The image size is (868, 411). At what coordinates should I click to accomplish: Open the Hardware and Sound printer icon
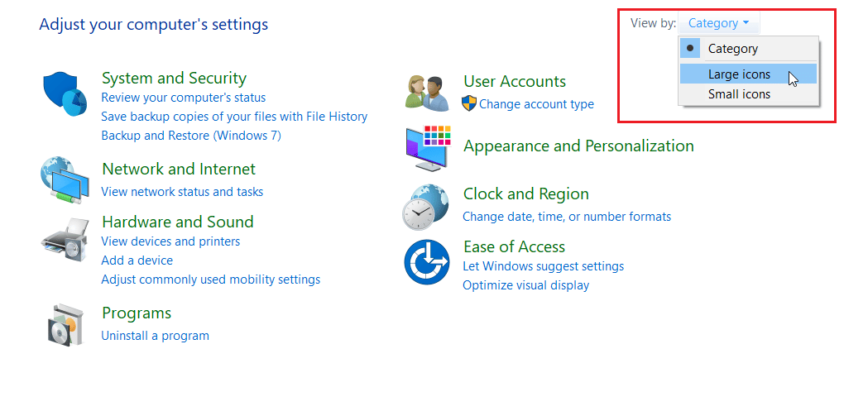pos(65,240)
